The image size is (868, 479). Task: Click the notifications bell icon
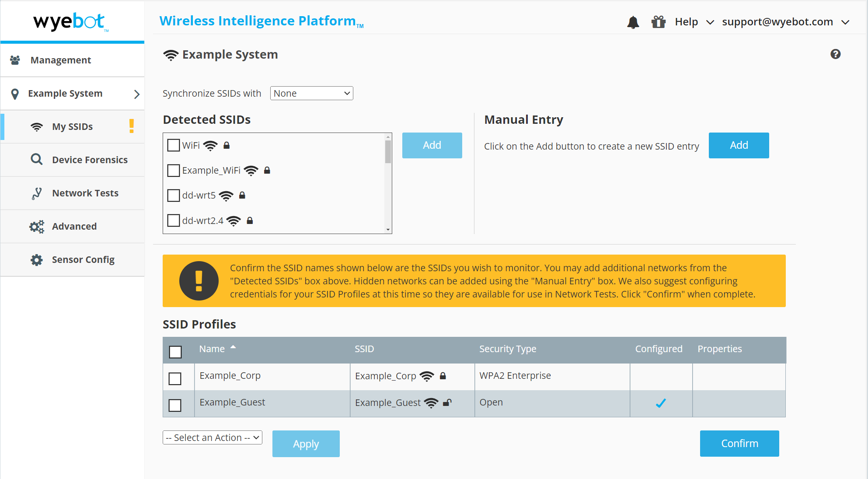pos(633,22)
